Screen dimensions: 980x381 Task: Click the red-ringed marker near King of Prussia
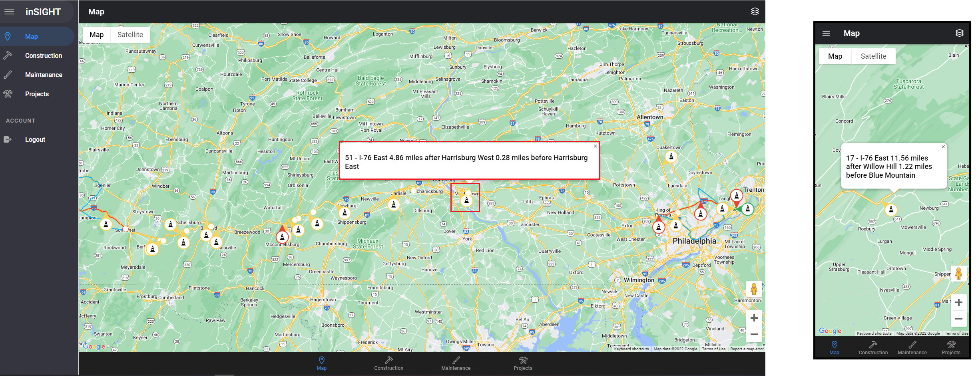point(659,227)
